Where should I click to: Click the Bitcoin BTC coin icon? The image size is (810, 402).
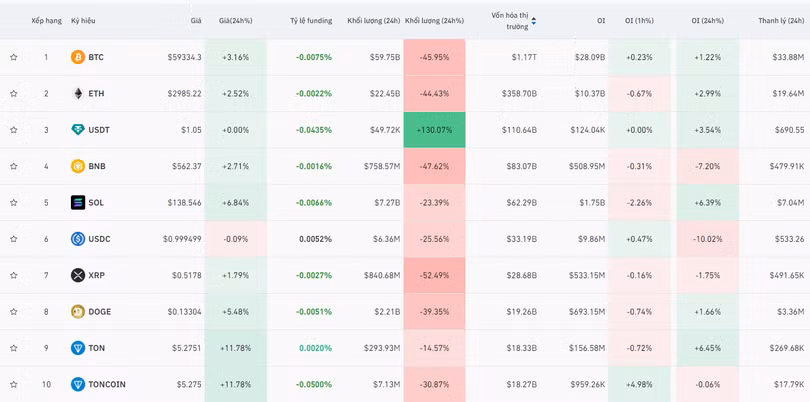[x=78, y=57]
